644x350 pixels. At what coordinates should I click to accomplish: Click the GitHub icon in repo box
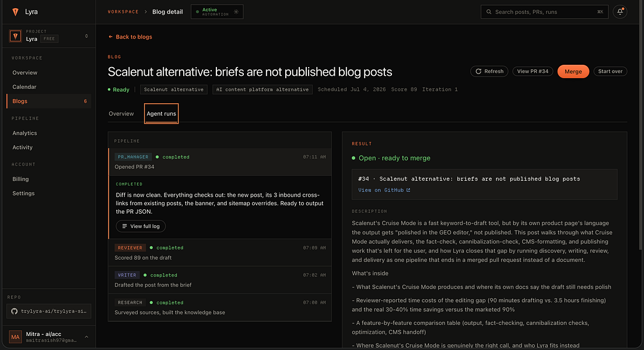click(15, 311)
